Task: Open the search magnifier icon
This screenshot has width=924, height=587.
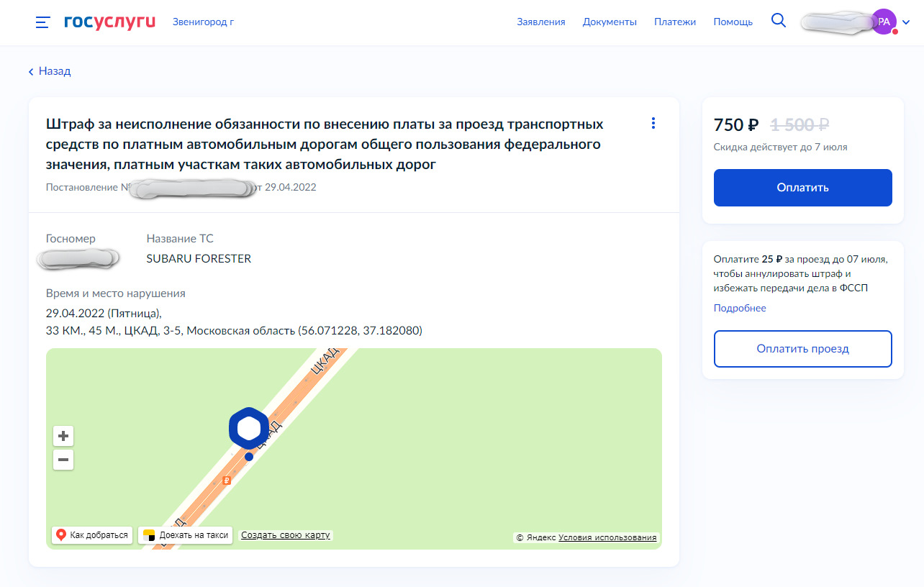Action: (779, 21)
